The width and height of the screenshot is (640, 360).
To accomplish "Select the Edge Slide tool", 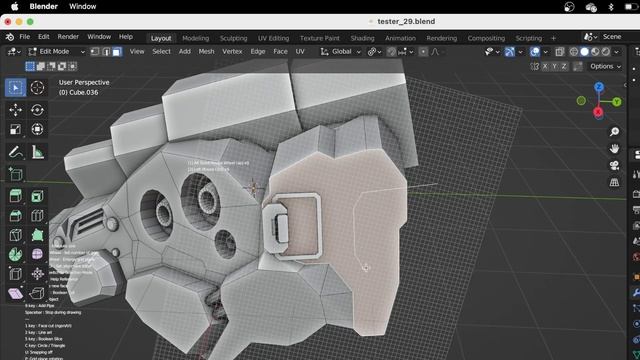I will pos(16,274).
